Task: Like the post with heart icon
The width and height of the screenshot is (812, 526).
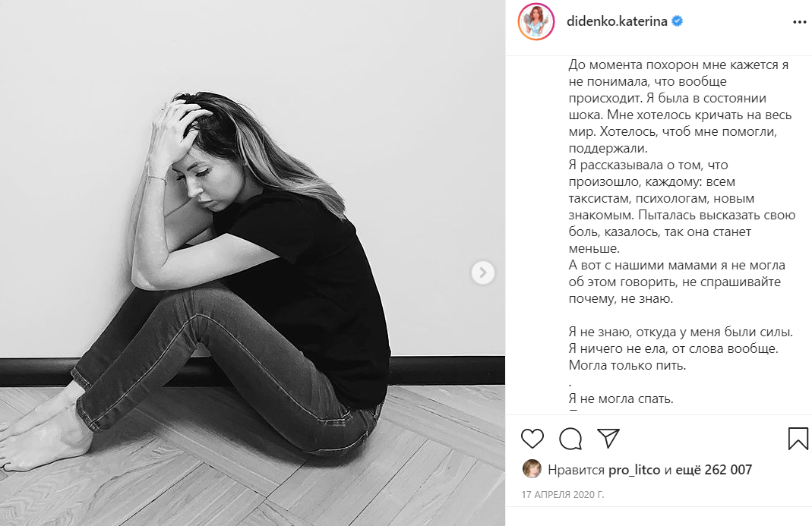Action: tap(532, 439)
